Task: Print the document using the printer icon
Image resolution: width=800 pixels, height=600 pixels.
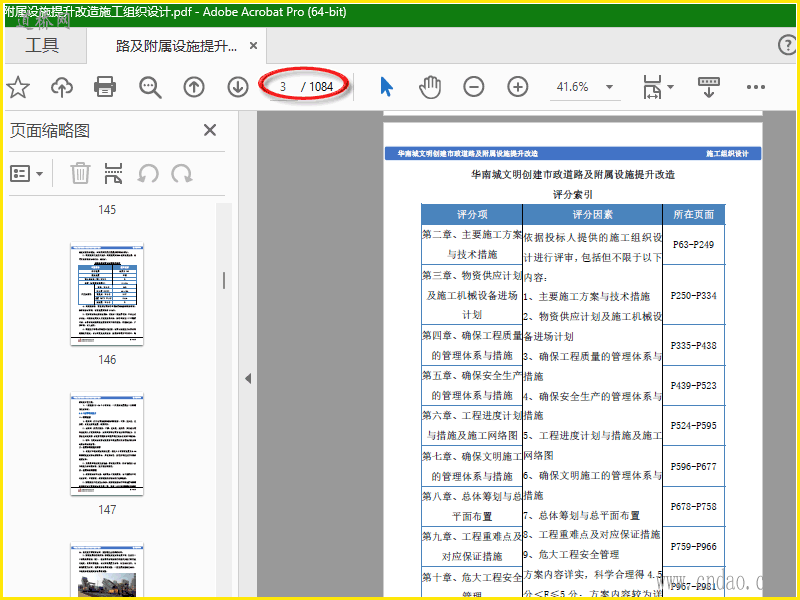Action: 105,87
